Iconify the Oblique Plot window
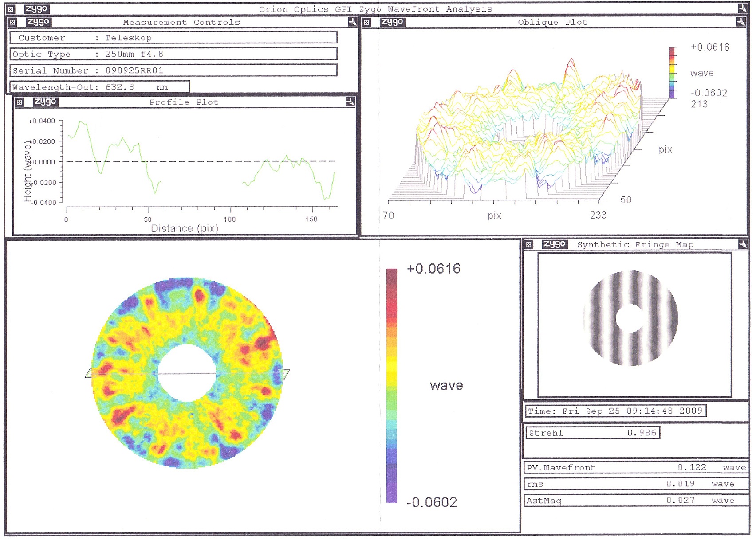This screenshot has height=540, width=756. pos(741,22)
